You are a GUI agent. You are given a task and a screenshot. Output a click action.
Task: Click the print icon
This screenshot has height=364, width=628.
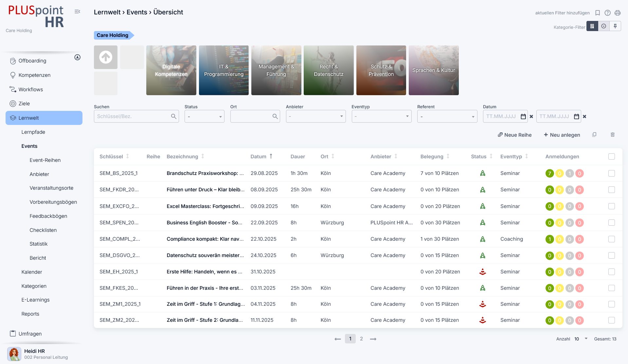pos(618,13)
